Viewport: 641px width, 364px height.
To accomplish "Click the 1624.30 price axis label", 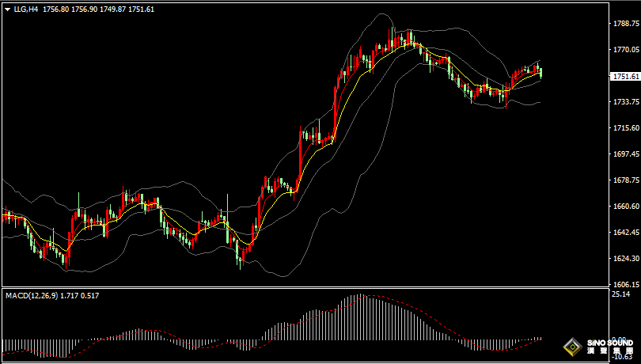I will pyautogui.click(x=625, y=259).
